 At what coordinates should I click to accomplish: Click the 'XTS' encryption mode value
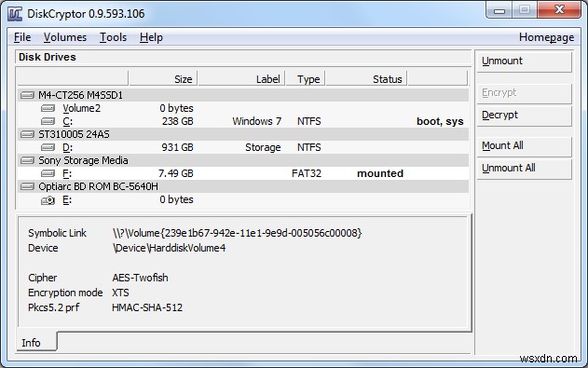click(x=120, y=293)
